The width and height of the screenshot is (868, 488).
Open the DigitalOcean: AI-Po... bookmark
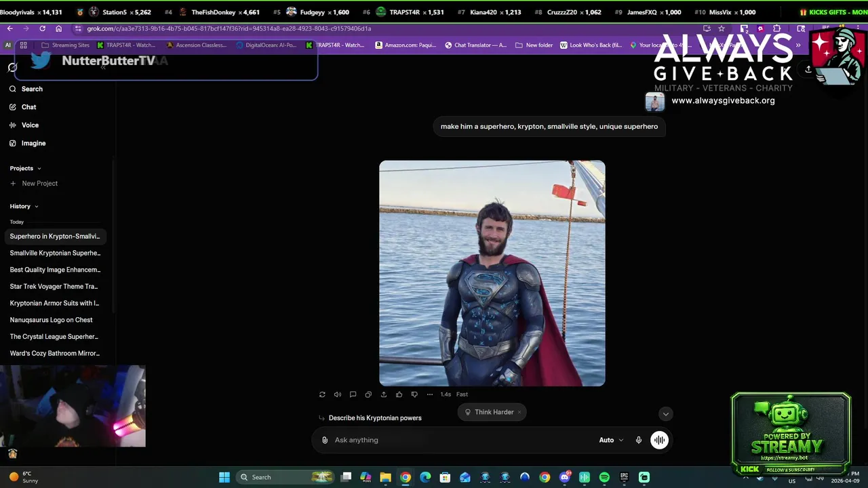tap(267, 45)
